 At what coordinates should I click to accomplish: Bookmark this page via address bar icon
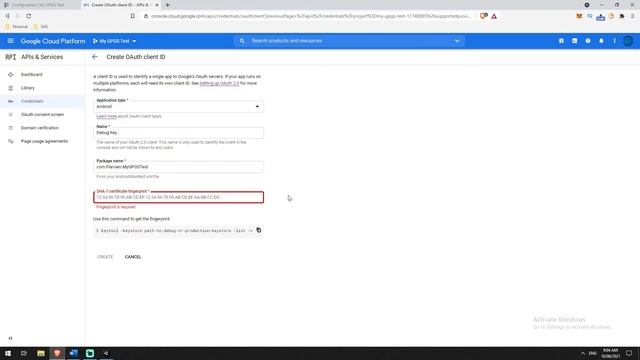(x=133, y=16)
